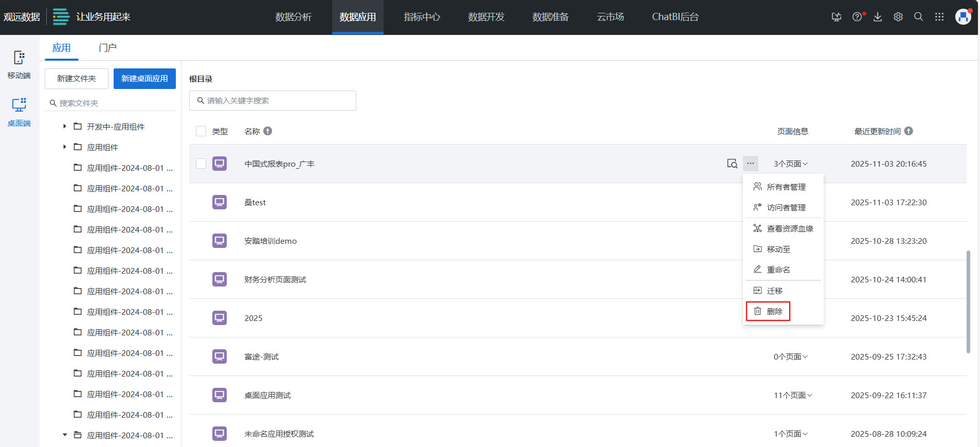Click the three-dot more options button
980x447 pixels.
(x=750, y=164)
